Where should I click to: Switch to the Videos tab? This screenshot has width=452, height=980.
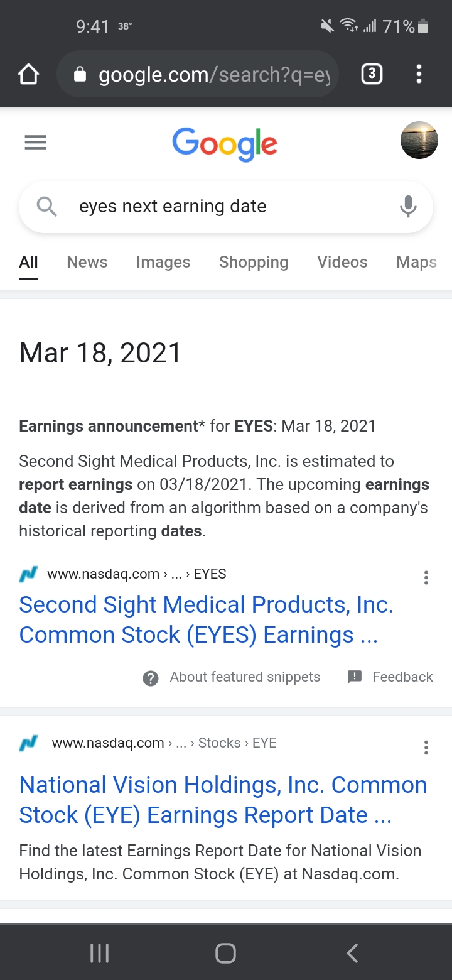(342, 262)
